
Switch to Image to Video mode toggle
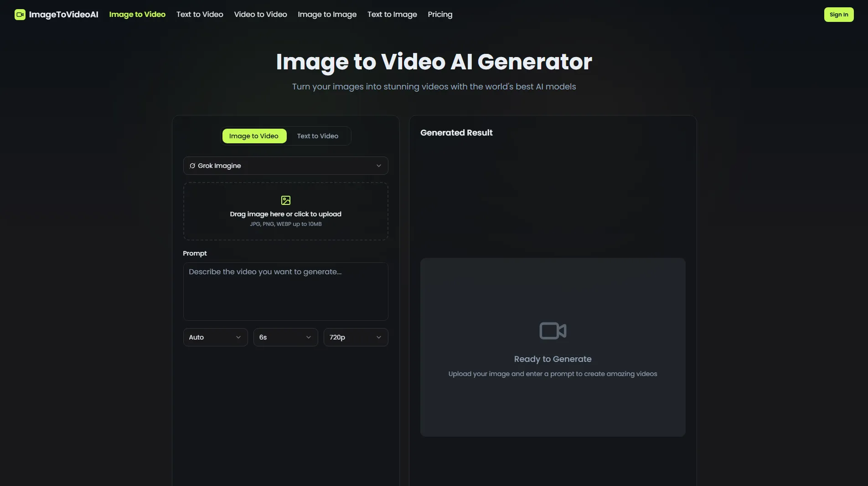(254, 136)
